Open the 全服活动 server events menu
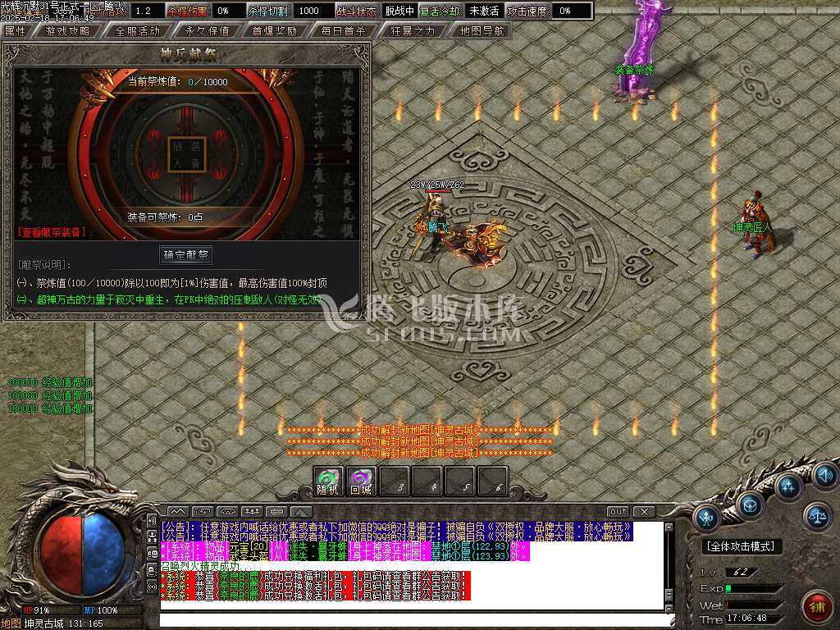 click(x=138, y=31)
